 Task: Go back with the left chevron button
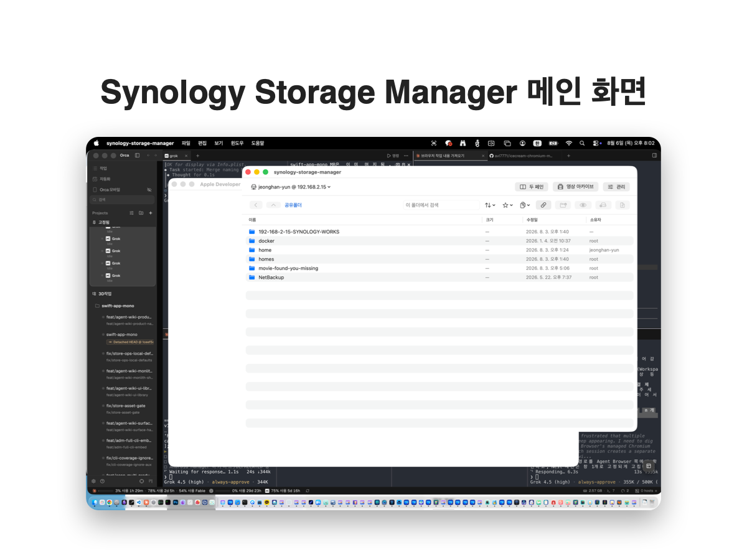pyautogui.click(x=256, y=205)
